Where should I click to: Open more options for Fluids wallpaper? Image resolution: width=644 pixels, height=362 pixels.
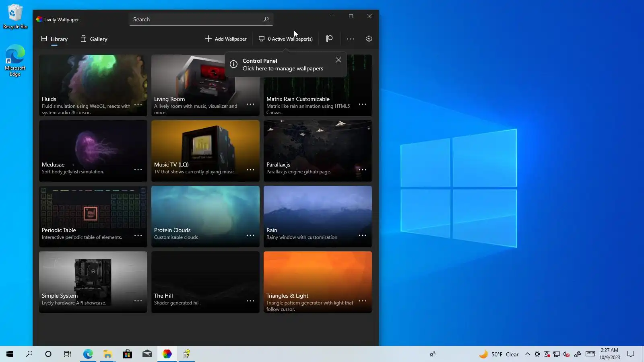pyautogui.click(x=138, y=104)
